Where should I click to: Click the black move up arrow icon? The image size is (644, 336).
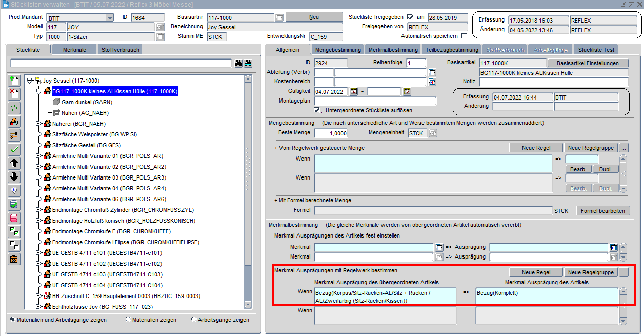pyautogui.click(x=14, y=163)
